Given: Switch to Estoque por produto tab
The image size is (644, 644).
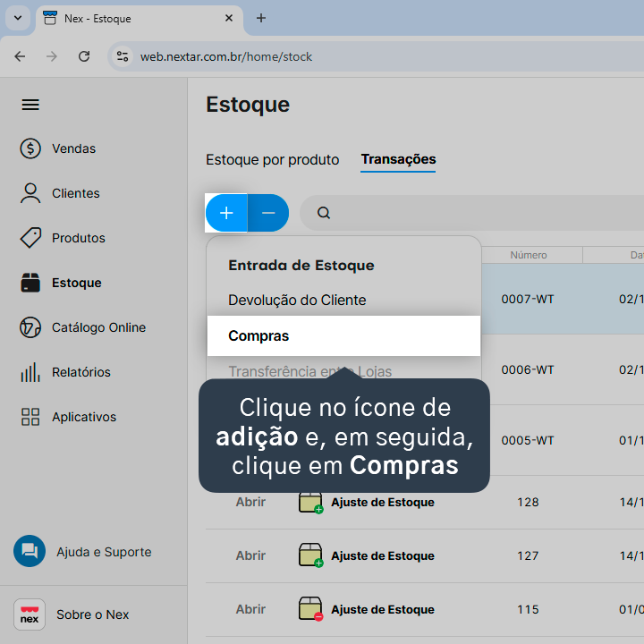Looking at the screenshot, I should (272, 160).
